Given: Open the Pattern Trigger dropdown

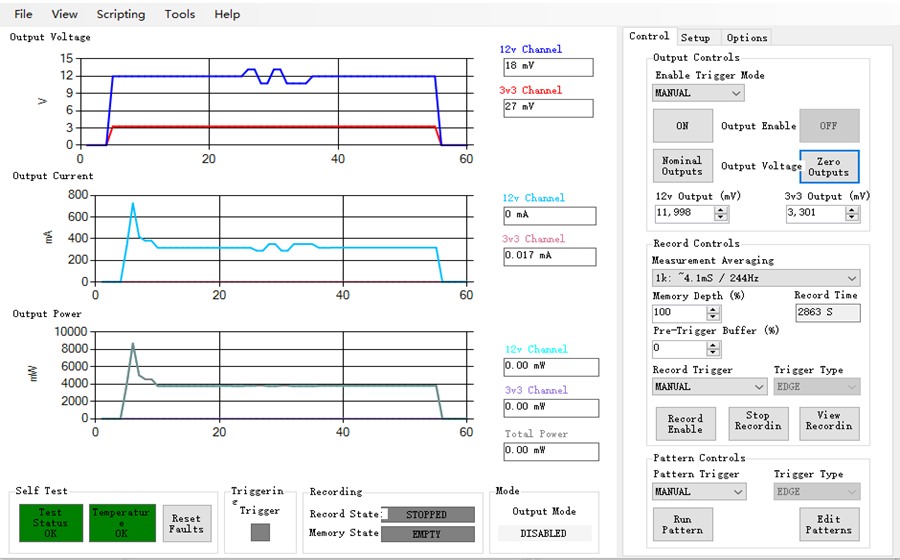Looking at the screenshot, I should tap(698, 492).
